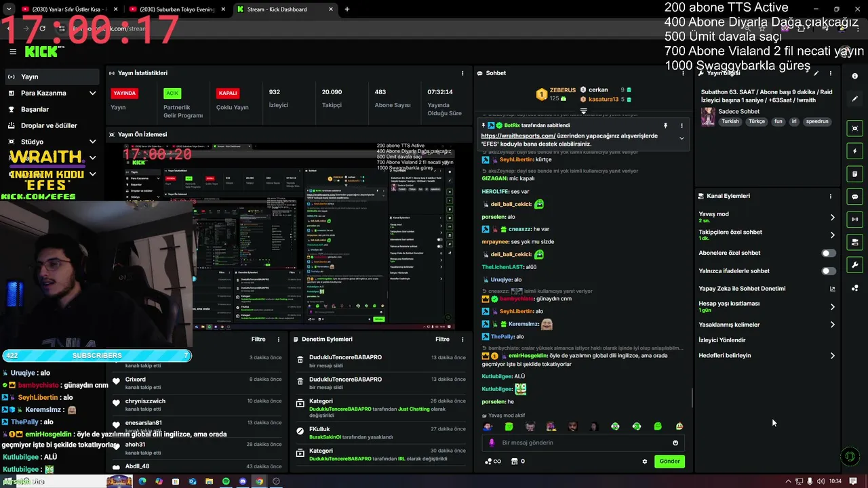Open the emoji picker in message box

point(675,443)
